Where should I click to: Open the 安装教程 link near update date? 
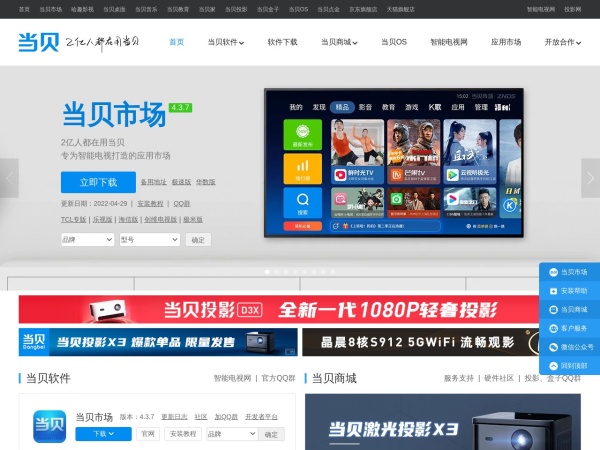pyautogui.click(x=150, y=204)
